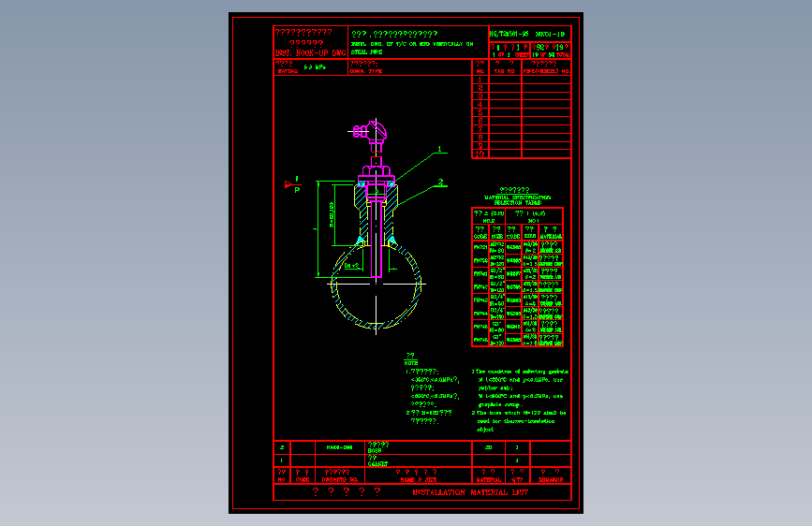Click the 'BOSS' entry in material list

point(375,451)
